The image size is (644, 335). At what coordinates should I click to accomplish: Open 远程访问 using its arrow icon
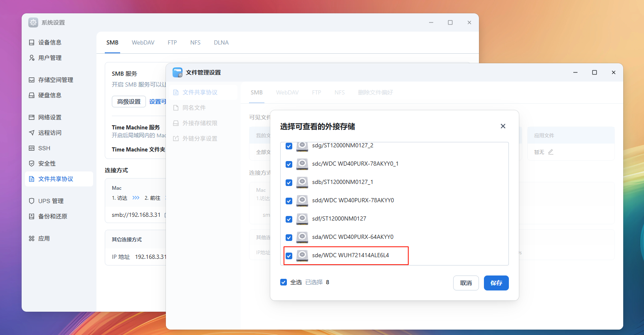pos(32,133)
